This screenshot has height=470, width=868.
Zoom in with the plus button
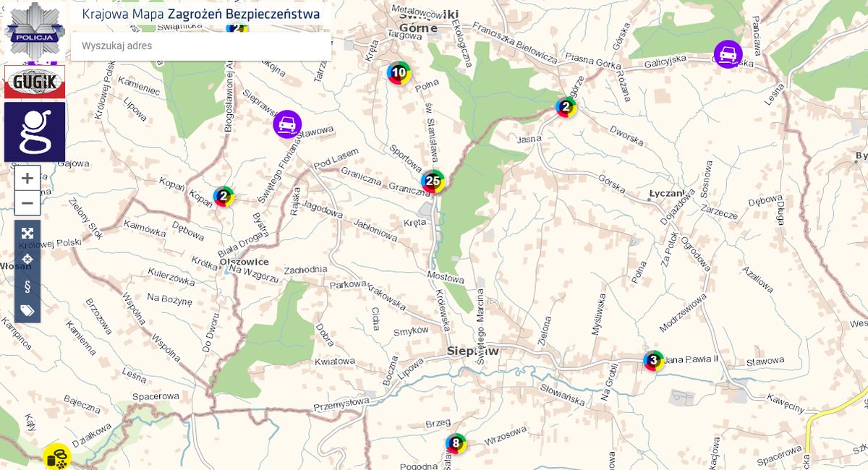tap(27, 179)
